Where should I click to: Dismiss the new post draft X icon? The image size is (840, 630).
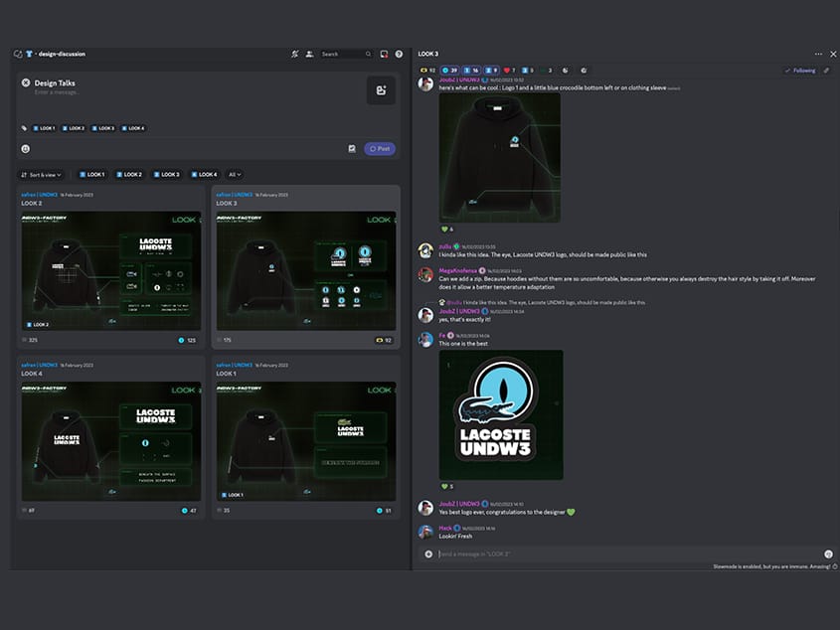(26, 82)
